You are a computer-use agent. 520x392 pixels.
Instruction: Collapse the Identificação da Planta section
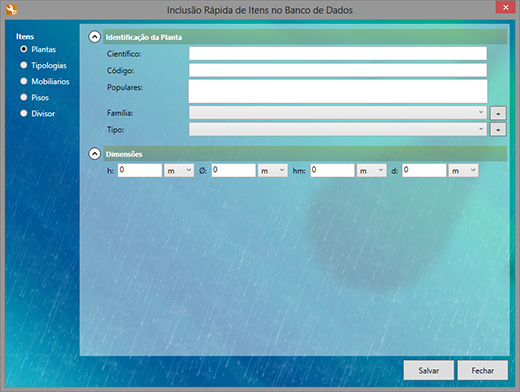95,37
